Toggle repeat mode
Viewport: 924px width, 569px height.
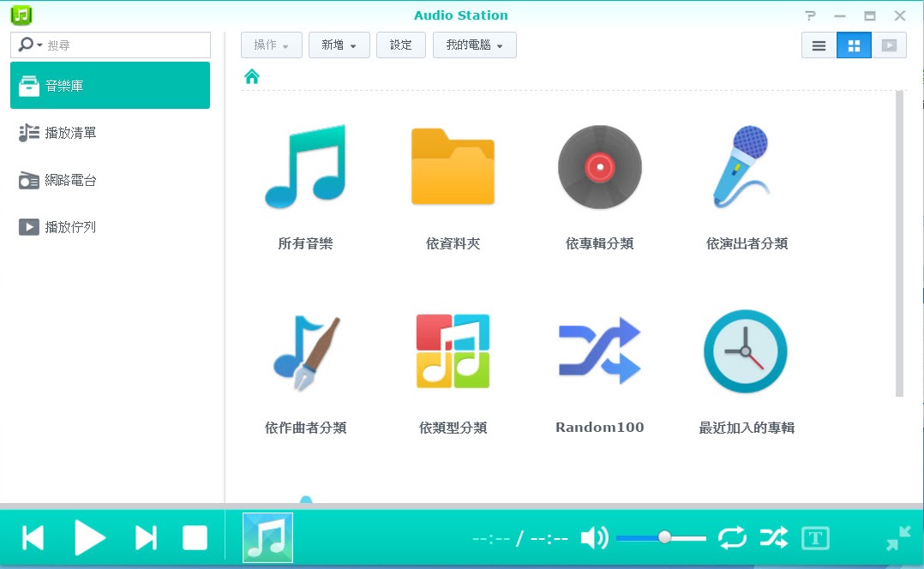tap(732, 538)
